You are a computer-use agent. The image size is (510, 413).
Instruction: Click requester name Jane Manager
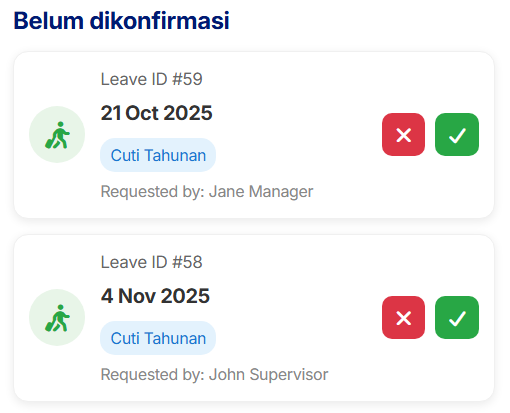pyautogui.click(x=261, y=192)
